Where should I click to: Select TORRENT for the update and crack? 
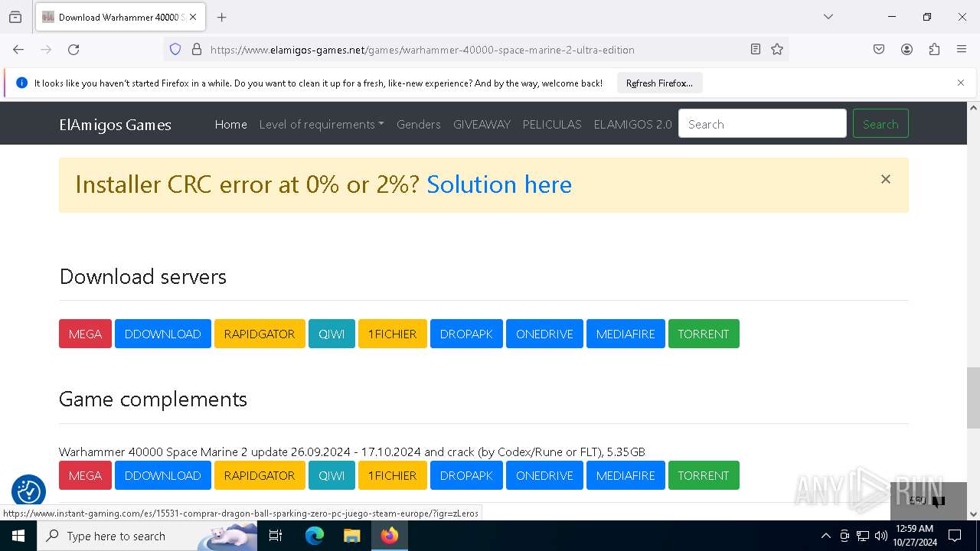coord(704,475)
